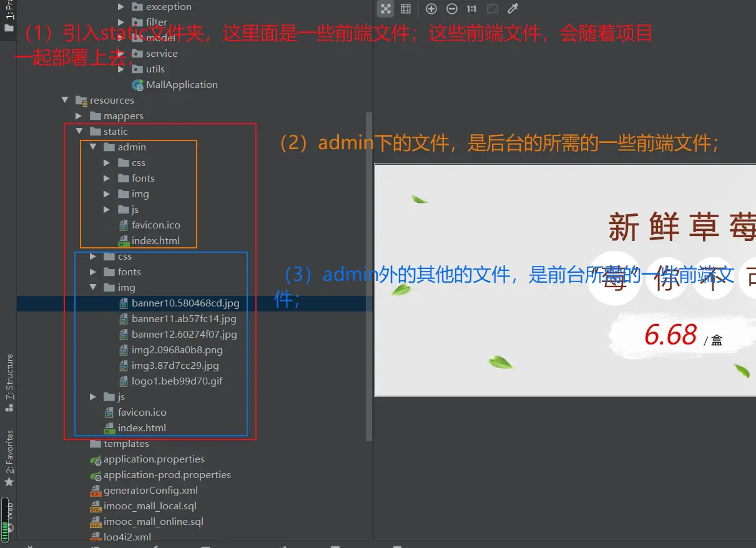Click the XML icon of generatorConfig.xml
Screen dimensions: 756x548
pyautogui.click(x=96, y=491)
